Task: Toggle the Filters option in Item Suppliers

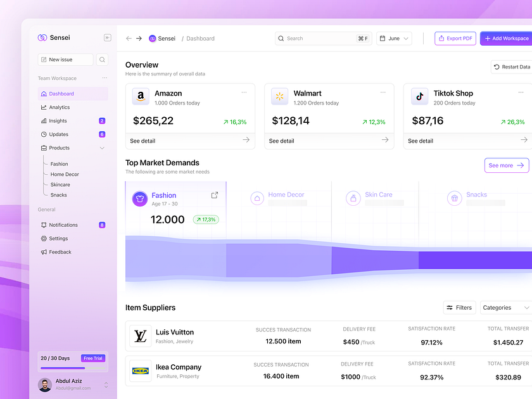Action: coord(459,307)
